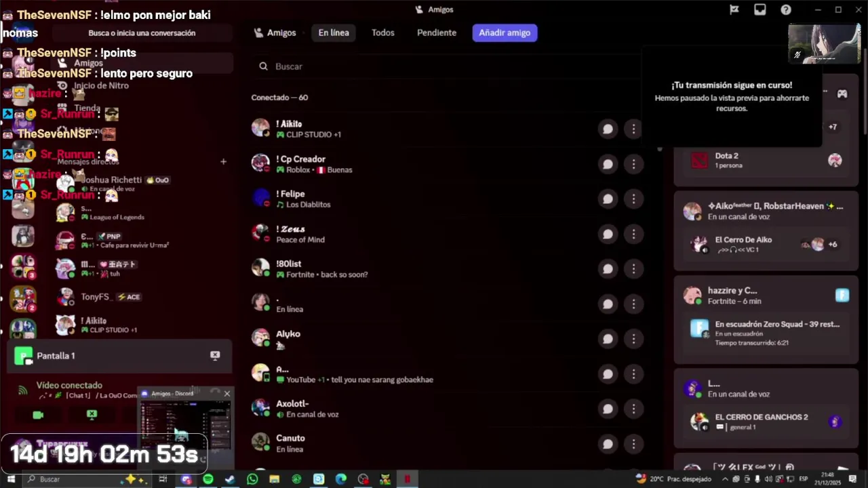
Task: Message Canuto via chat bubble icon
Action: [608, 444]
